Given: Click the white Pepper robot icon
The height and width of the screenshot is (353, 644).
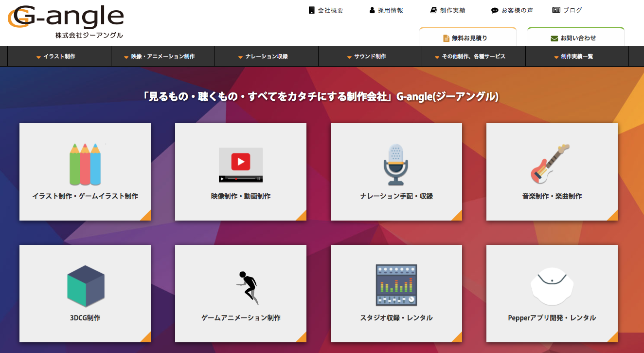Looking at the screenshot, I should (x=552, y=286).
